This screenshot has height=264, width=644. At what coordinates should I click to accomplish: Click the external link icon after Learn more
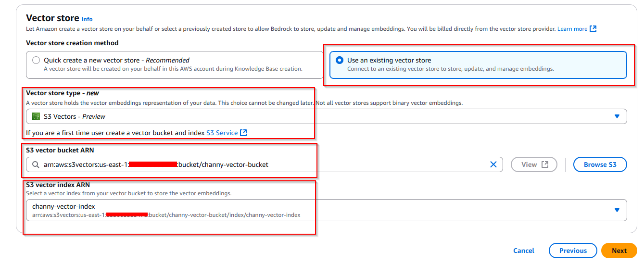[593, 29]
